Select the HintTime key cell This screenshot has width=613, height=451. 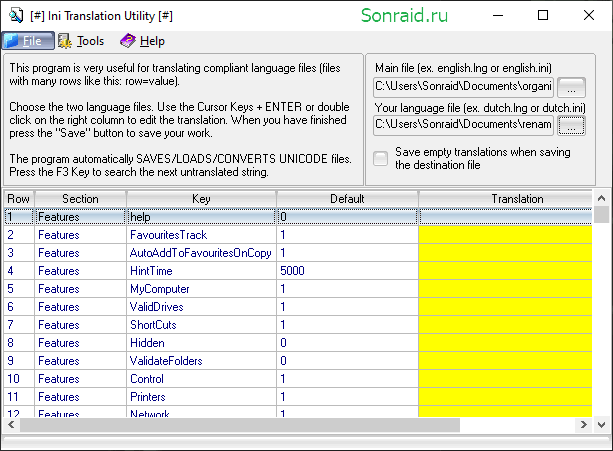coord(201,271)
